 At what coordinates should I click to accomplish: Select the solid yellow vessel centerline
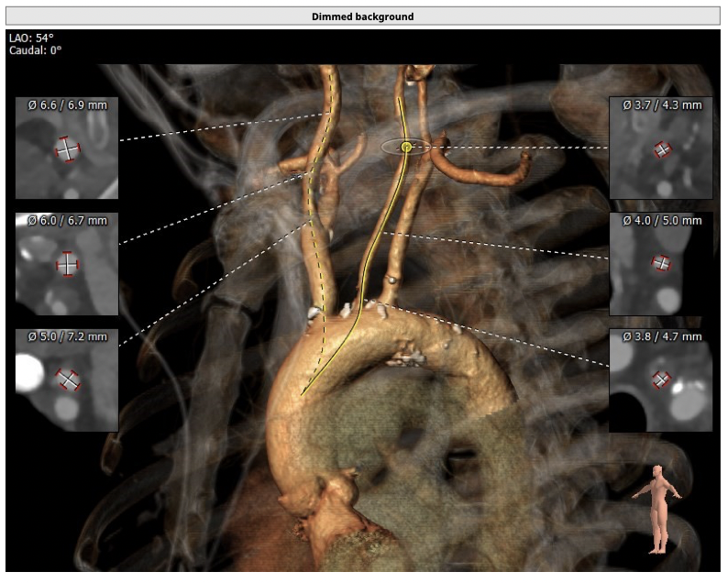(367, 266)
